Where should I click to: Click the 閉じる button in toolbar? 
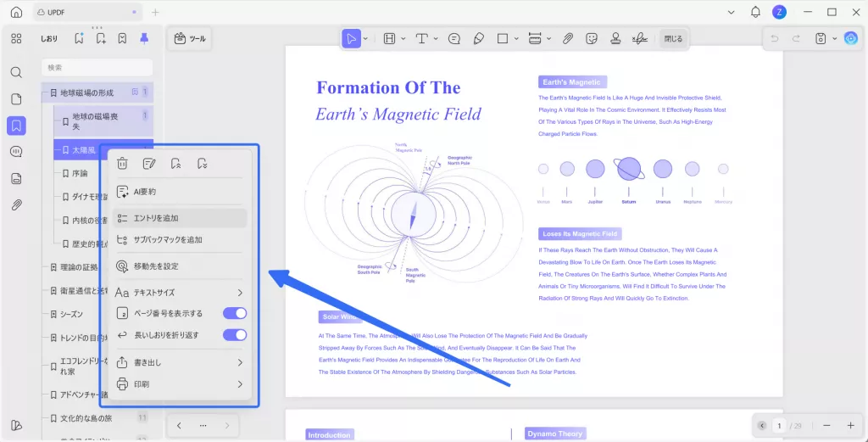(x=673, y=39)
